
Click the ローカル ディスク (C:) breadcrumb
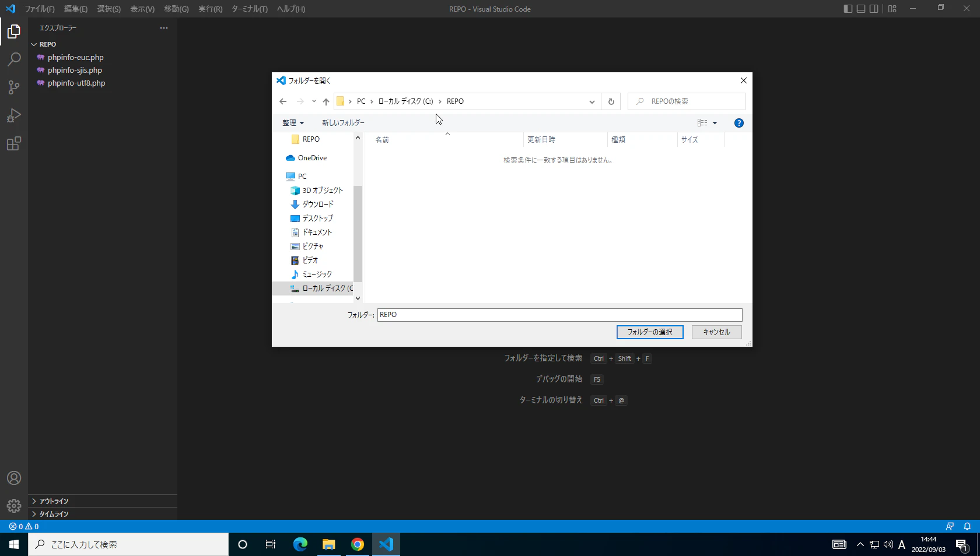(406, 101)
